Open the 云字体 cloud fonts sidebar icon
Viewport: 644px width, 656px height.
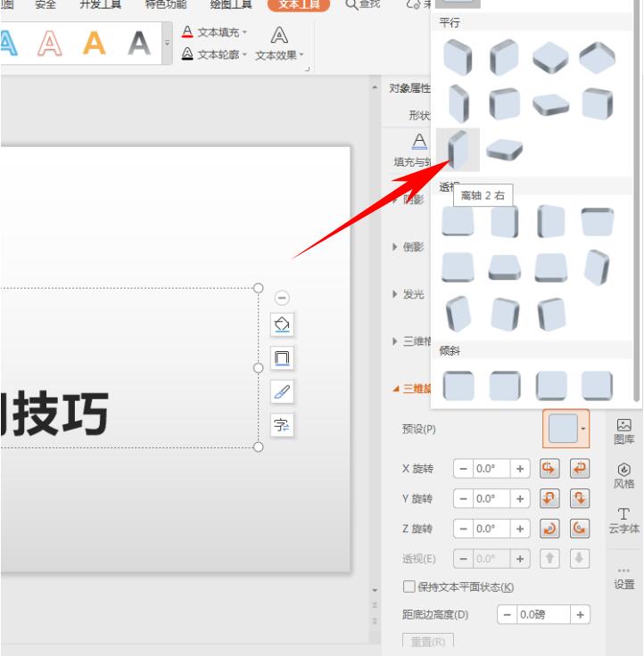coord(623,521)
